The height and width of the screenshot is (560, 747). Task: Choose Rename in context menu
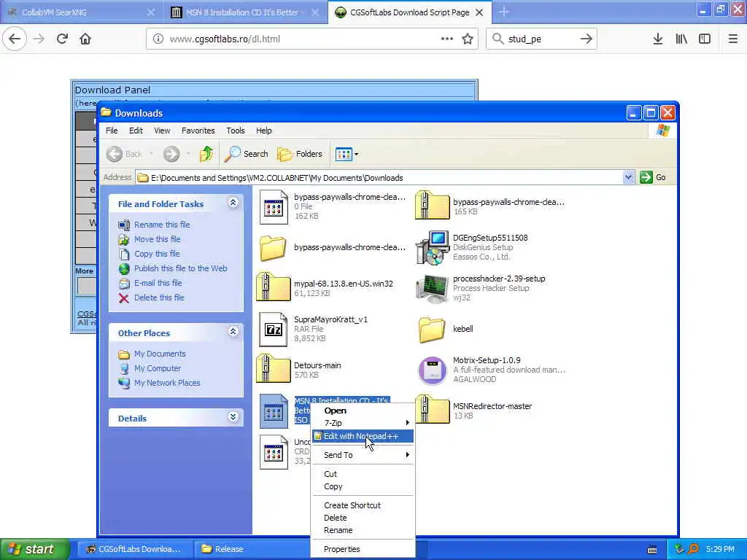tap(363, 530)
